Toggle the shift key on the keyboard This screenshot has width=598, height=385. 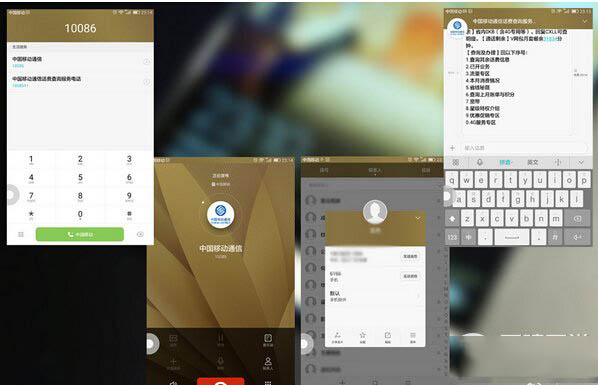tap(452, 218)
